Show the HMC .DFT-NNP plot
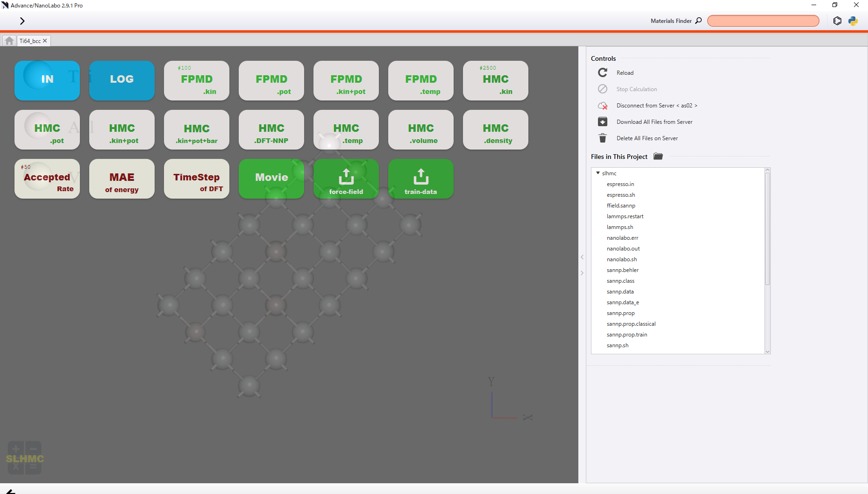 point(271,129)
